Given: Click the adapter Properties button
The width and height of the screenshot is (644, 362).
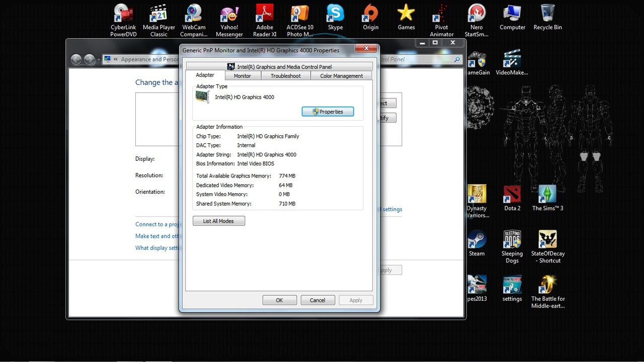Looking at the screenshot, I should click(x=328, y=112).
